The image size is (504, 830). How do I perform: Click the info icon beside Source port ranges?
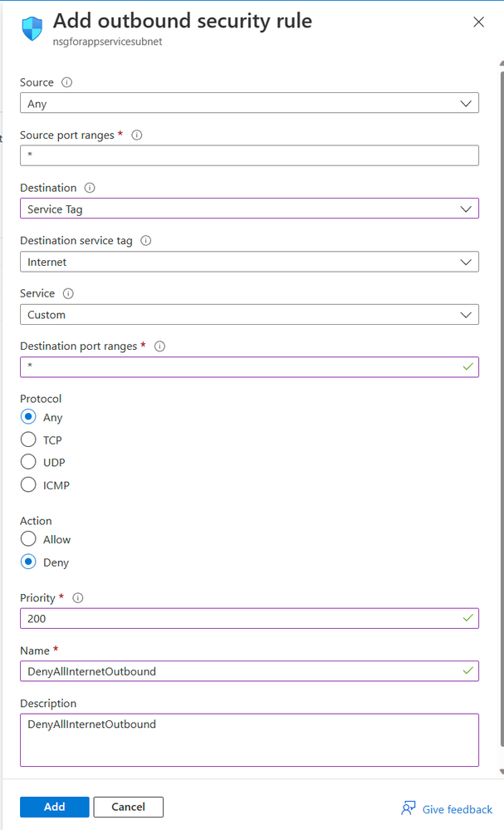137,135
